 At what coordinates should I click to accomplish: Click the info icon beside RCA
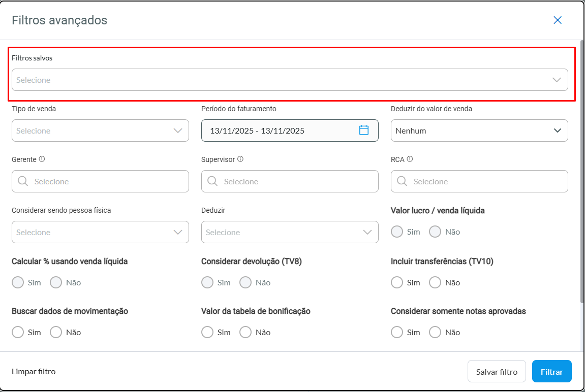coord(410,159)
